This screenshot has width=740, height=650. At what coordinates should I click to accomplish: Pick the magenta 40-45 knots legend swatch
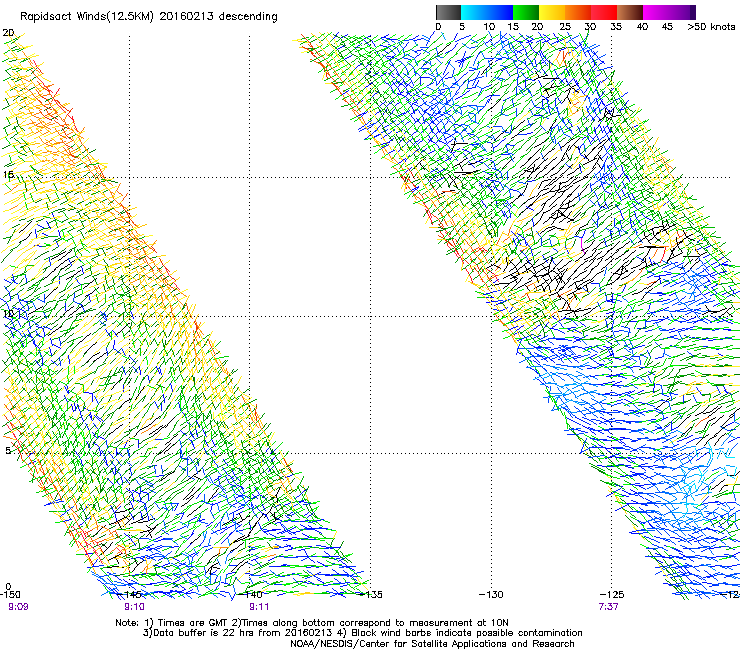pyautogui.click(x=656, y=12)
